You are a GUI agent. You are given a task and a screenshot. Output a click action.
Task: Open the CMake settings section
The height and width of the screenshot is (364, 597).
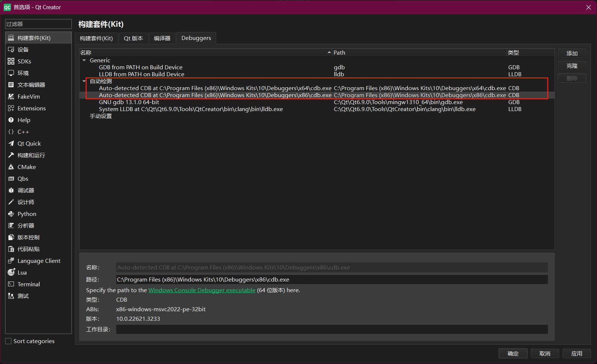(x=26, y=167)
